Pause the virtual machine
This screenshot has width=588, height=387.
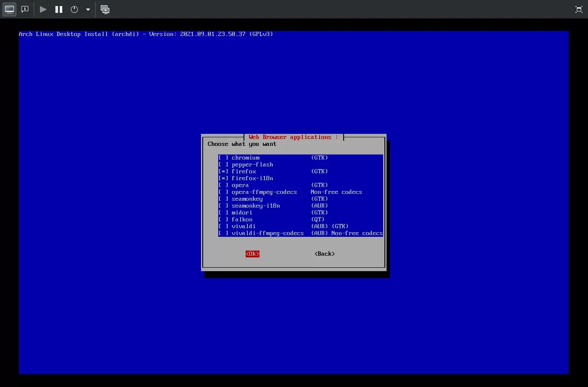coord(59,9)
